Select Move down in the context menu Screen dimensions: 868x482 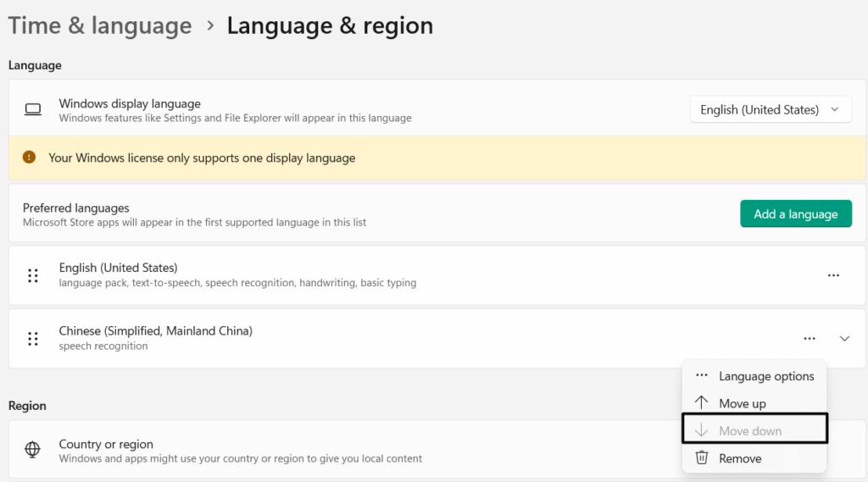[x=750, y=430]
